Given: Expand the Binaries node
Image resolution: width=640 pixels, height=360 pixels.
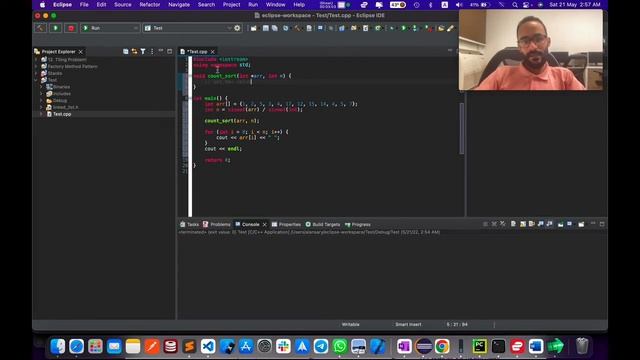Looking at the screenshot, I should click(41, 87).
